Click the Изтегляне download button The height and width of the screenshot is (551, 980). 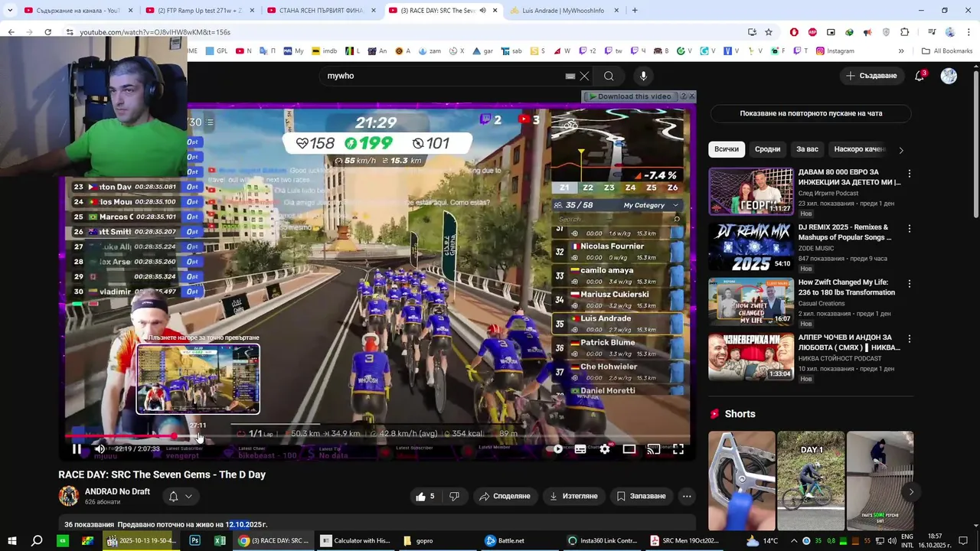pyautogui.click(x=573, y=496)
